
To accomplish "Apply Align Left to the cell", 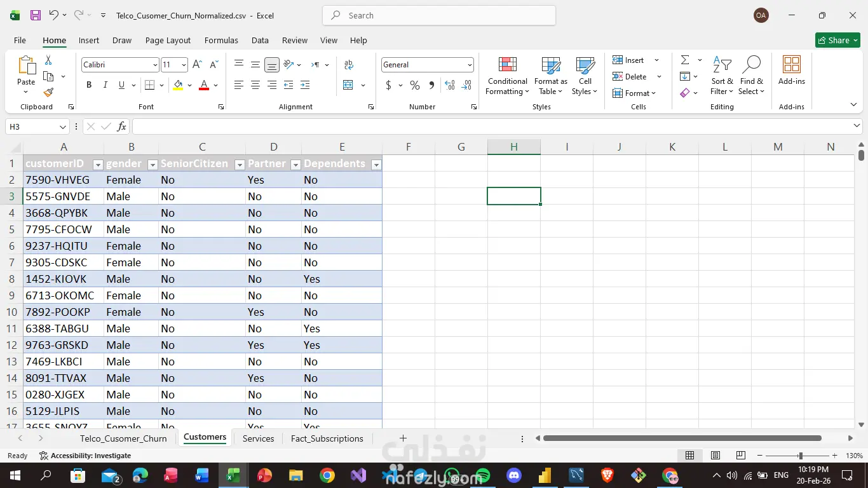I will 239,85.
